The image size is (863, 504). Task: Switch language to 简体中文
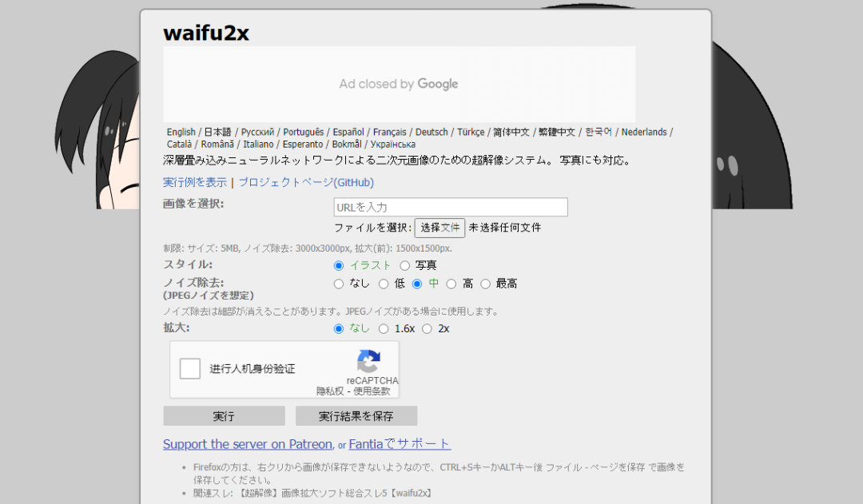511,132
